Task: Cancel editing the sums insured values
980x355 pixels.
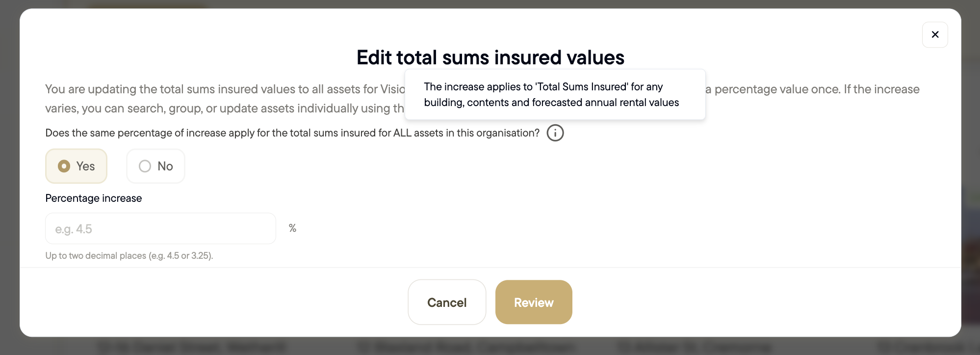Action: click(447, 302)
